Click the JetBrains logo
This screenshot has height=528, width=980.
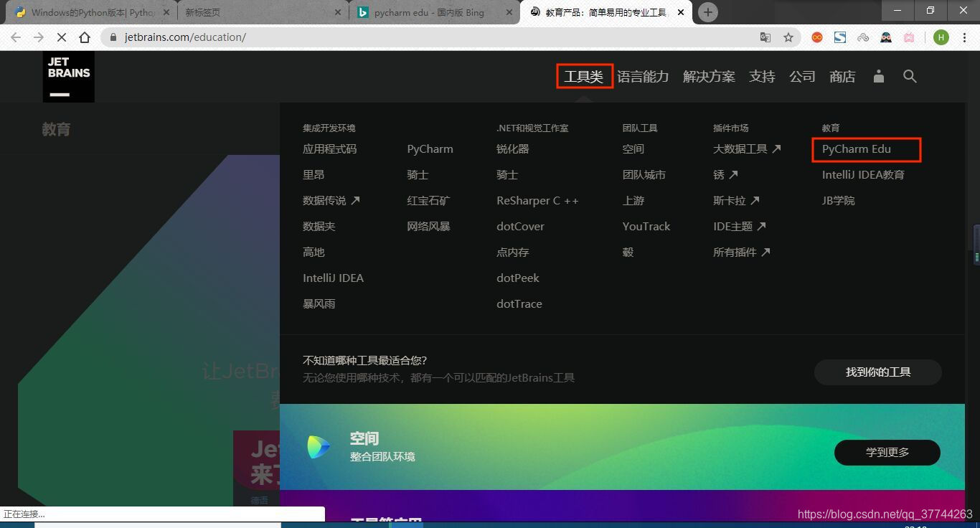point(68,76)
